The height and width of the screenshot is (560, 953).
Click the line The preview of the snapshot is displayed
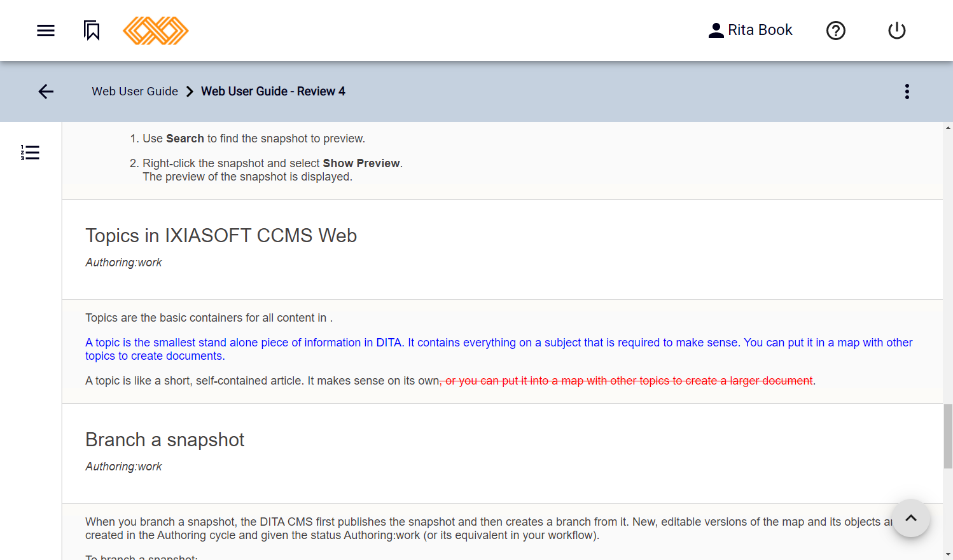247,177
